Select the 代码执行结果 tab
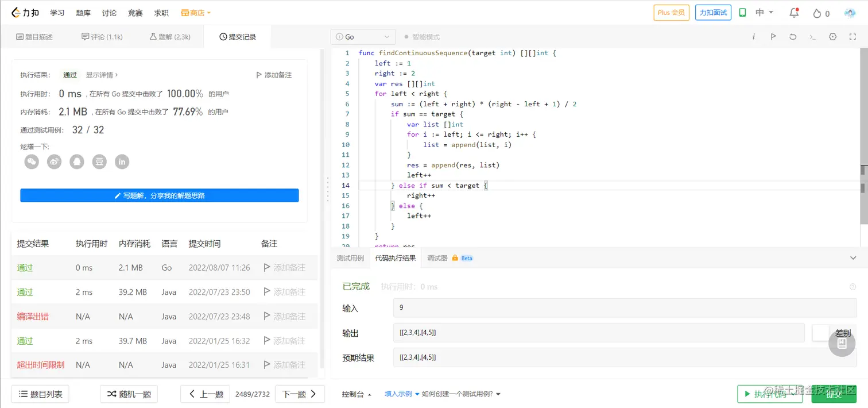The height and width of the screenshot is (408, 868). coord(396,258)
